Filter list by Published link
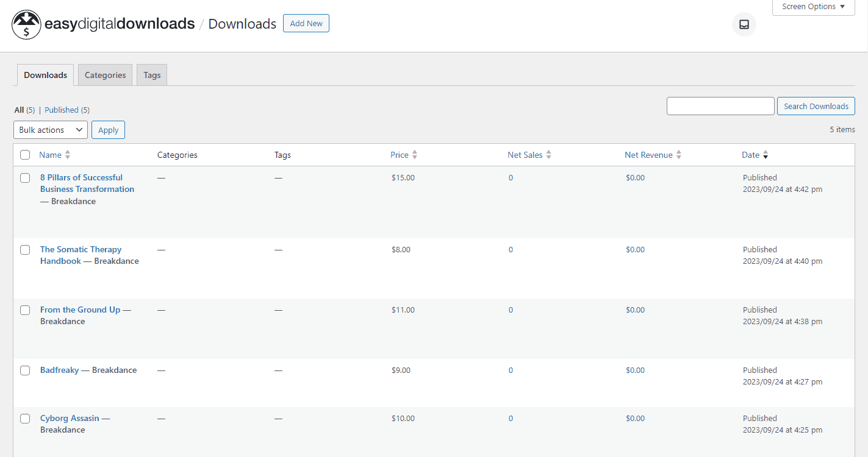Screen dimensions: 868x457 (x=62, y=110)
